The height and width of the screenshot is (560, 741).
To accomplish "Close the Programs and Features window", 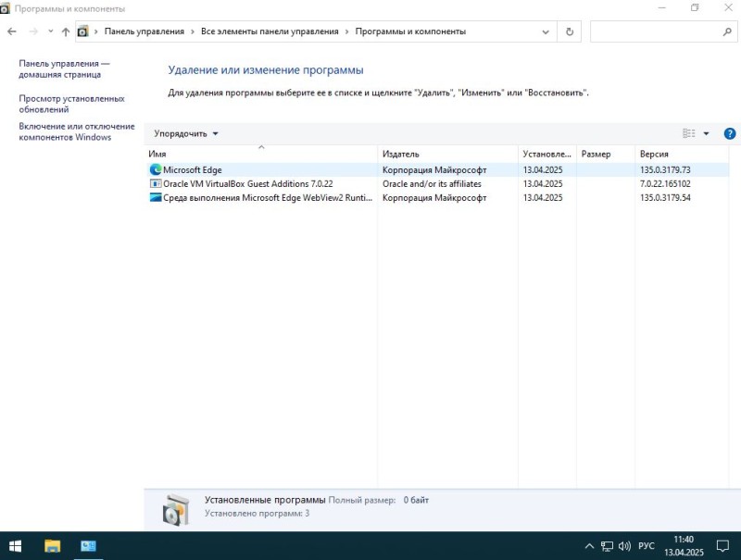I will point(728,8).
